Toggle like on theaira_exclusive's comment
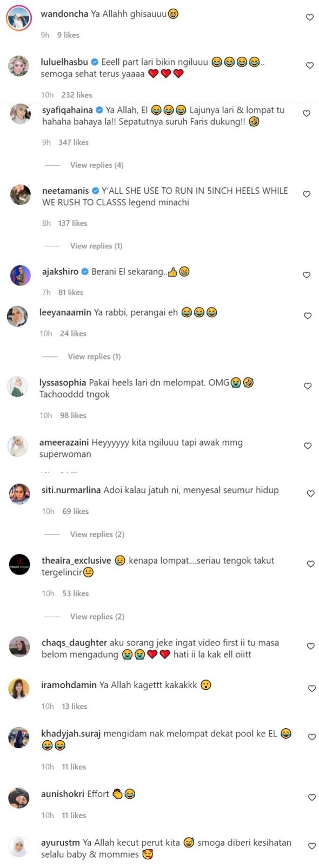This screenshot has width=319, height=868. pyautogui.click(x=311, y=564)
